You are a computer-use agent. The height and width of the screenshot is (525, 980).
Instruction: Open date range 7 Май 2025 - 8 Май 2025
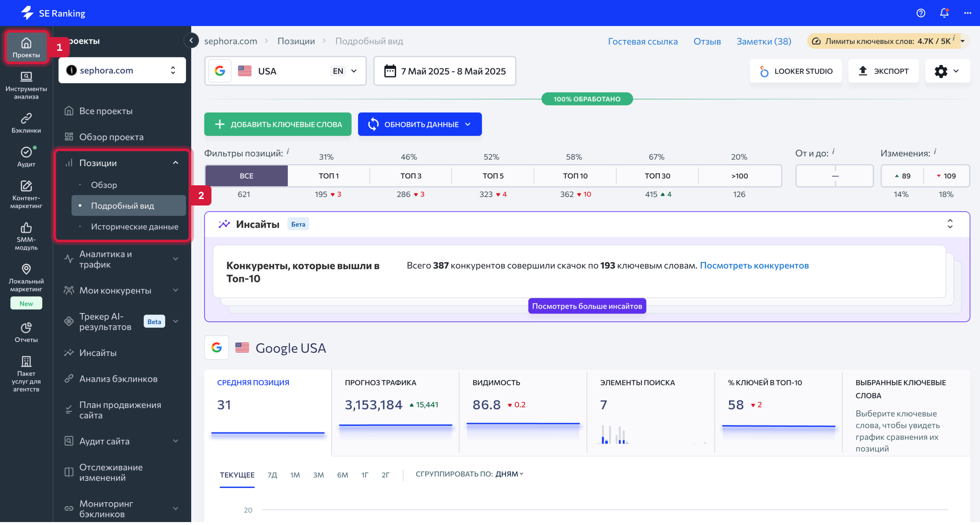445,71
